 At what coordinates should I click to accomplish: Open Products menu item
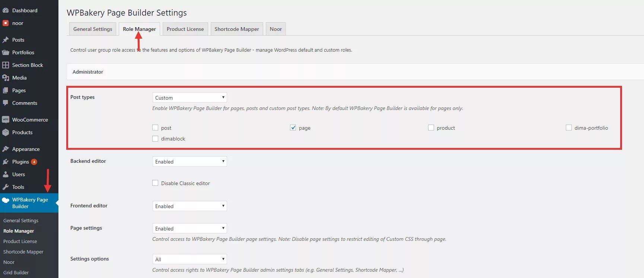click(22, 132)
